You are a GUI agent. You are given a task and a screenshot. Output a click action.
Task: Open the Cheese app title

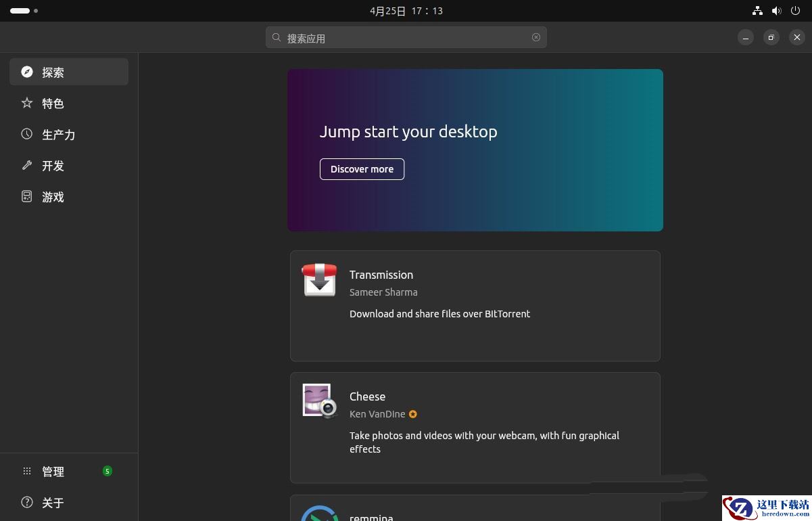pos(367,397)
